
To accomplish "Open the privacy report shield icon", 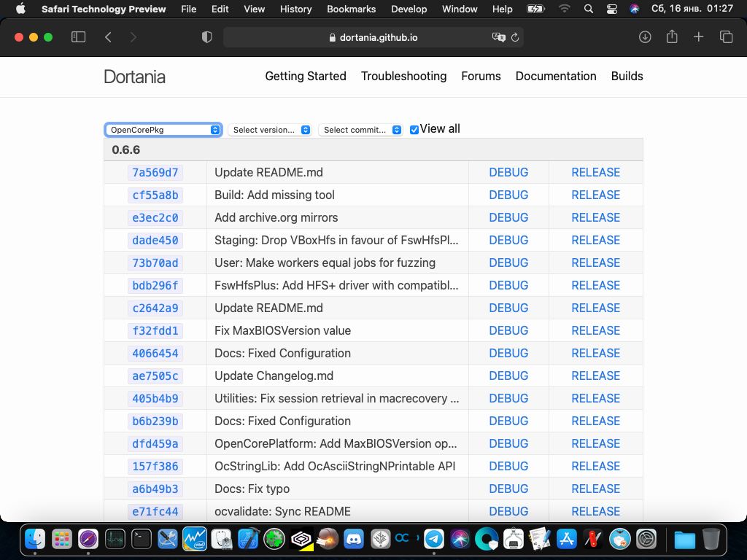I will pos(206,37).
